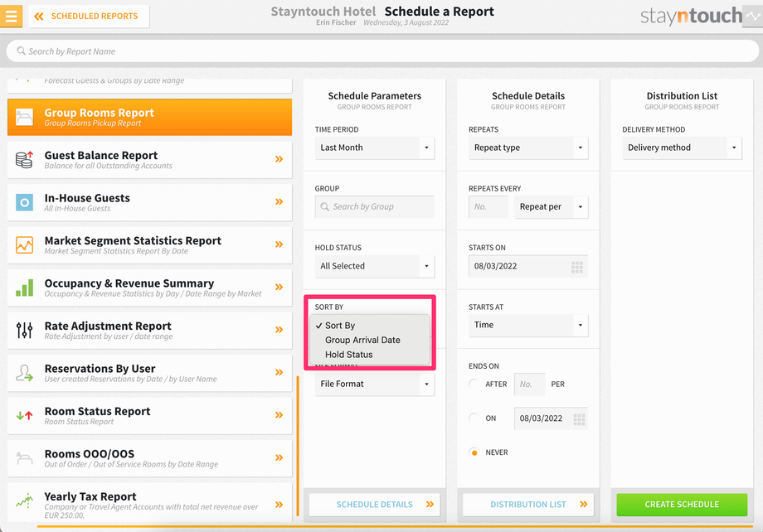This screenshot has height=532, width=763.
Task: Click the search magnifier icon in report search
Action: tap(21, 51)
